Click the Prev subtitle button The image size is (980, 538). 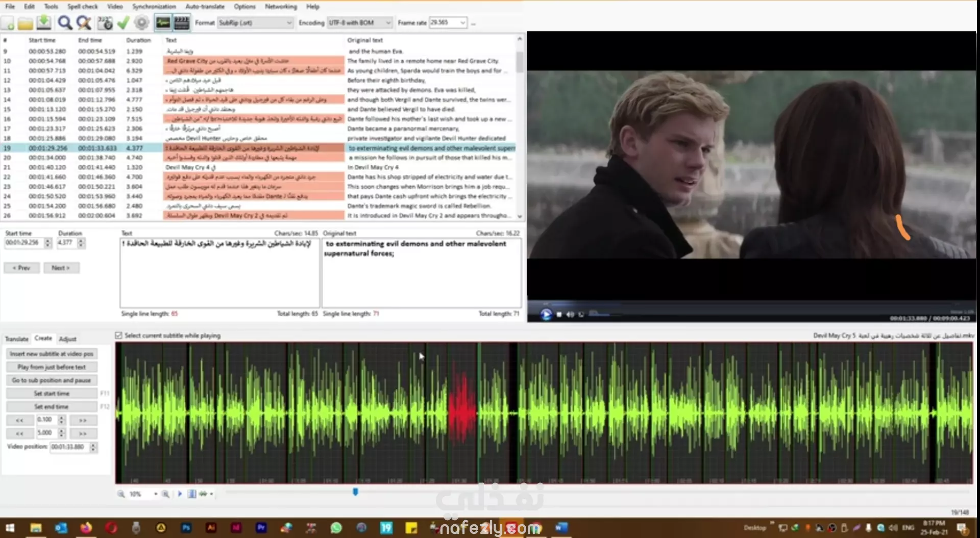[x=21, y=268]
